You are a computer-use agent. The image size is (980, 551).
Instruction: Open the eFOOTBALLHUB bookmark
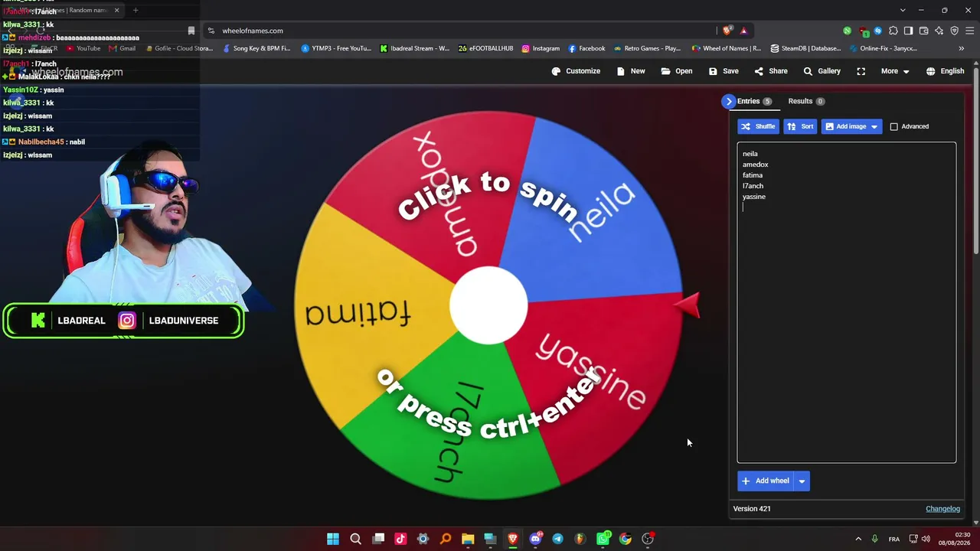coord(485,48)
